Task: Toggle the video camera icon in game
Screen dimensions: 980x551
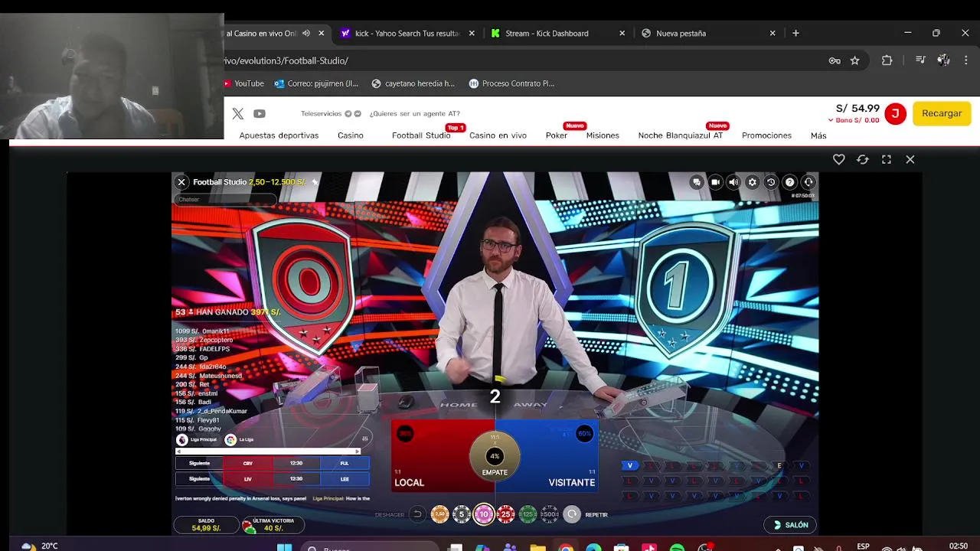Action: point(715,182)
